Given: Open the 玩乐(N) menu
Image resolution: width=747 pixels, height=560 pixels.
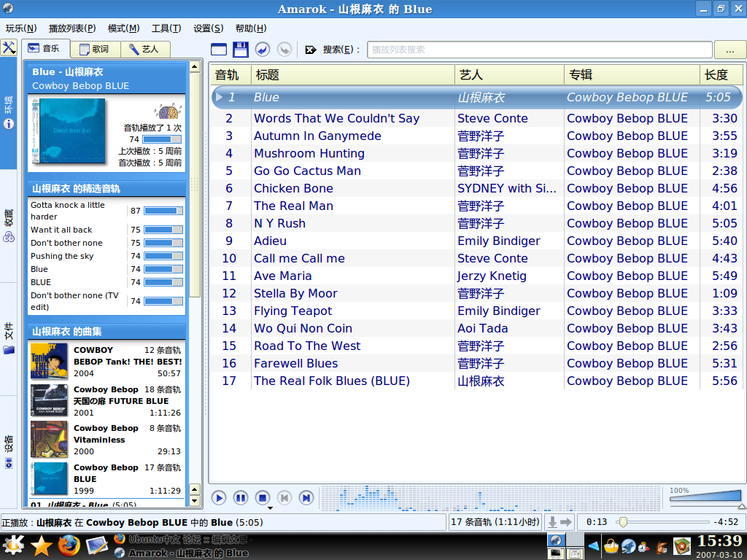Looking at the screenshot, I should pos(21,28).
